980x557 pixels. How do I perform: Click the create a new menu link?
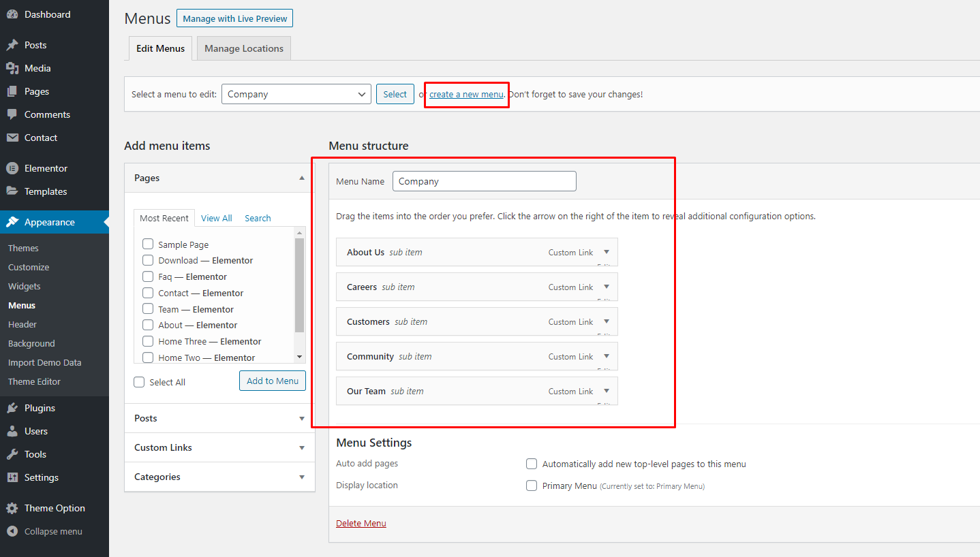click(x=466, y=94)
